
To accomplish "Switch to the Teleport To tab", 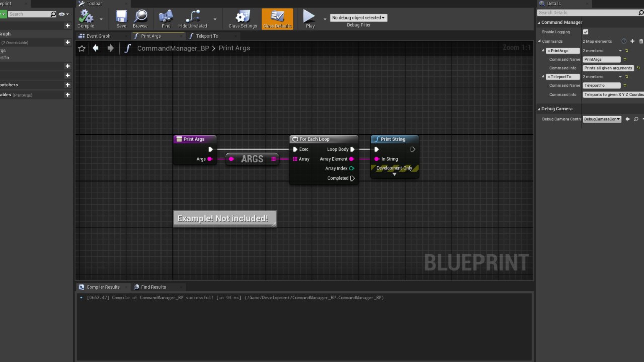I will coord(207,36).
